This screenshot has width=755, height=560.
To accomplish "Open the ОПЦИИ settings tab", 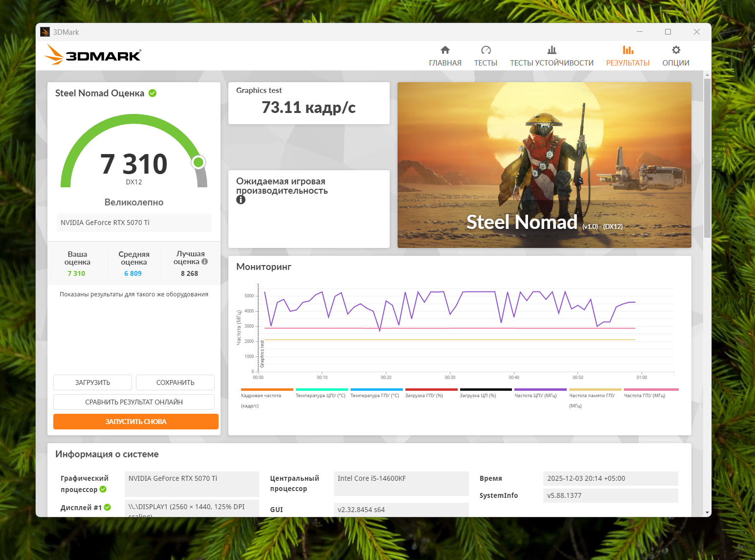I will point(676,56).
